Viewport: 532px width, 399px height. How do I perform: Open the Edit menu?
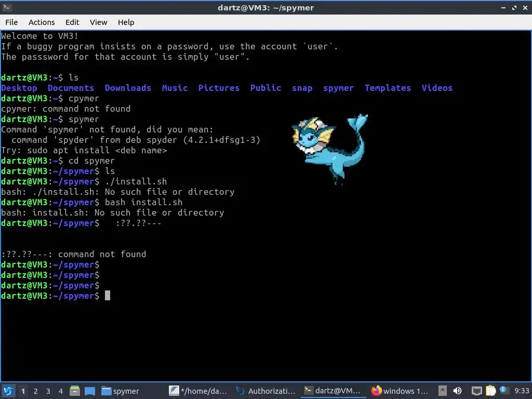point(72,22)
